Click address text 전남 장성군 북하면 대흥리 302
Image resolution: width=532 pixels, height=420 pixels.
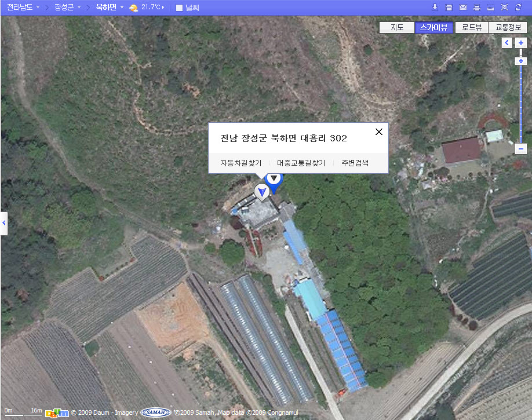[x=283, y=138]
